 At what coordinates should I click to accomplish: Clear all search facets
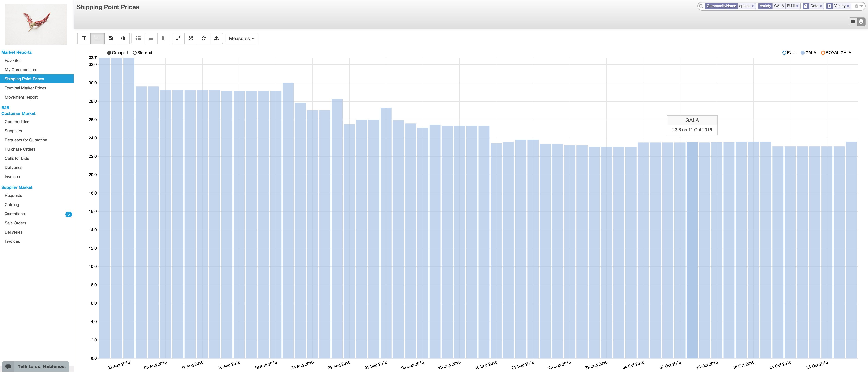(x=856, y=6)
